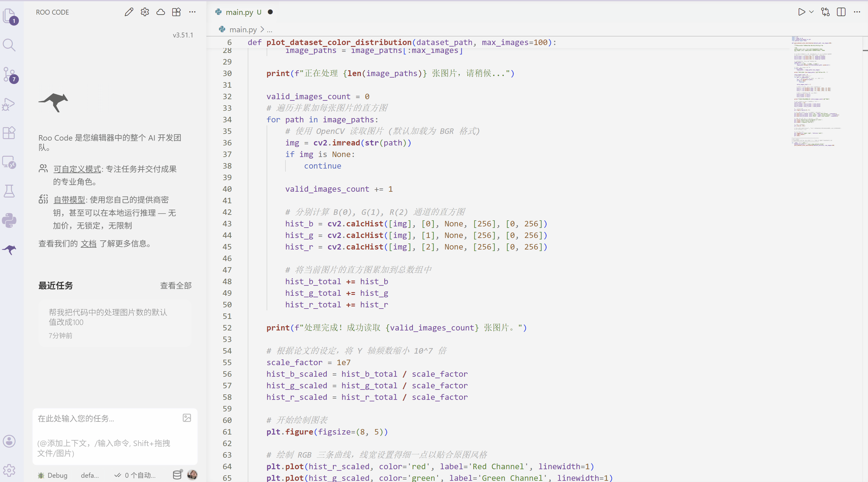The image size is (868, 482).
Task: Open Explorer view in activity bar
Action: (x=9, y=16)
